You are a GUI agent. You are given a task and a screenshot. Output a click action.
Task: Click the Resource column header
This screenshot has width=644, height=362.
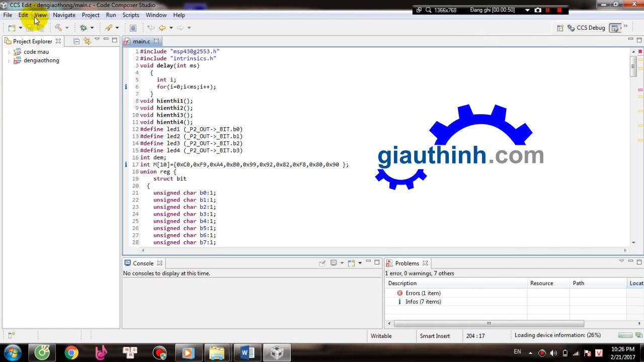[x=541, y=283]
